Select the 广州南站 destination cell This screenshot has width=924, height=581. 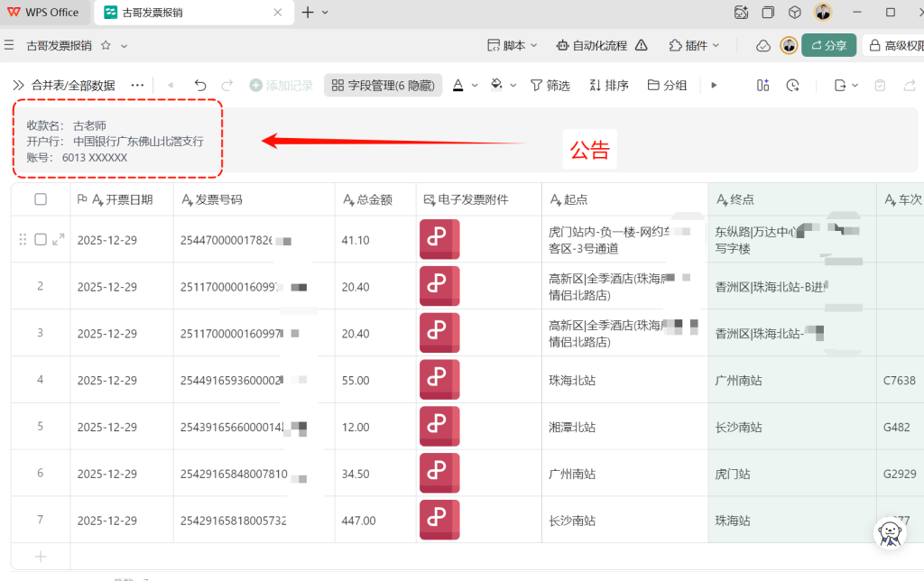coord(792,380)
